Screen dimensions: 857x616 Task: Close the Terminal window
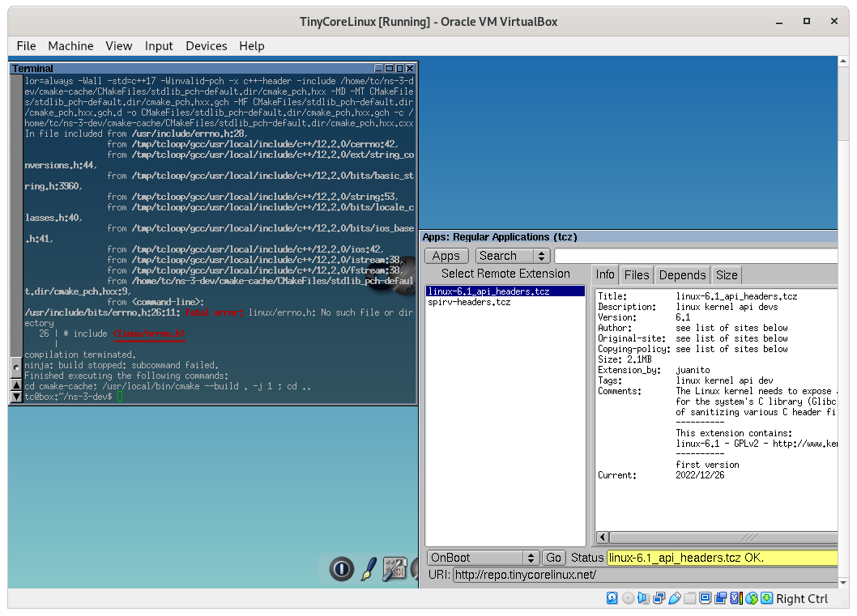pyautogui.click(x=410, y=68)
